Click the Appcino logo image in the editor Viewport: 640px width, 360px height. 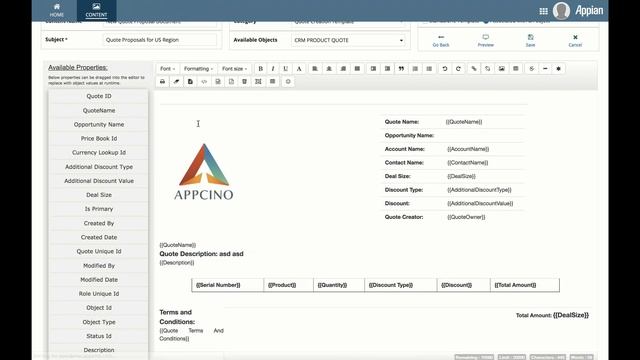pyautogui.click(x=204, y=172)
